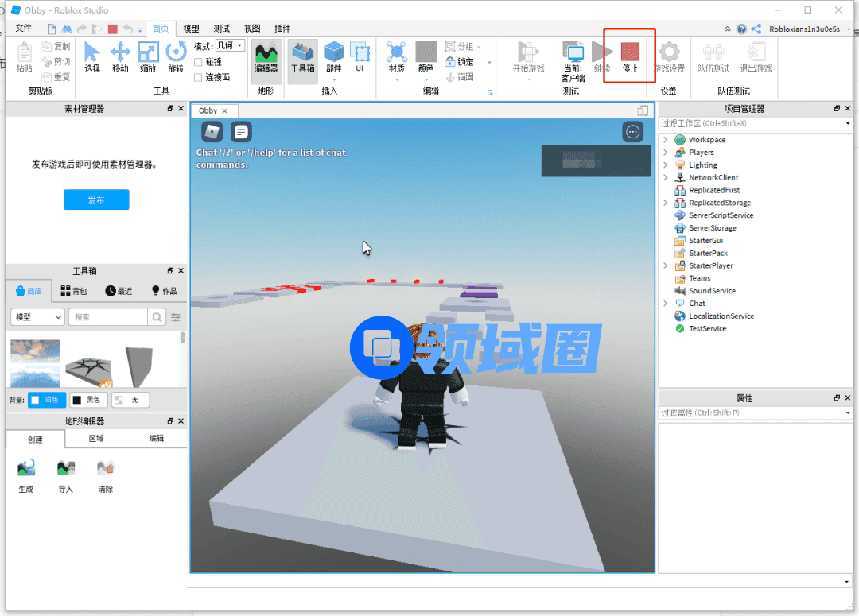Click the red 停止 stop button
The image size is (859, 616).
629,56
